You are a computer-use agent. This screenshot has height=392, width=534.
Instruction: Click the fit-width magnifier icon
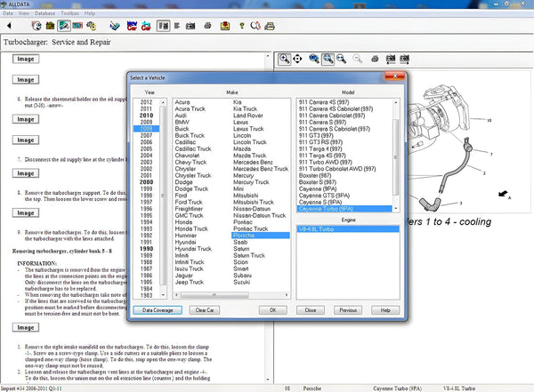pos(341,59)
